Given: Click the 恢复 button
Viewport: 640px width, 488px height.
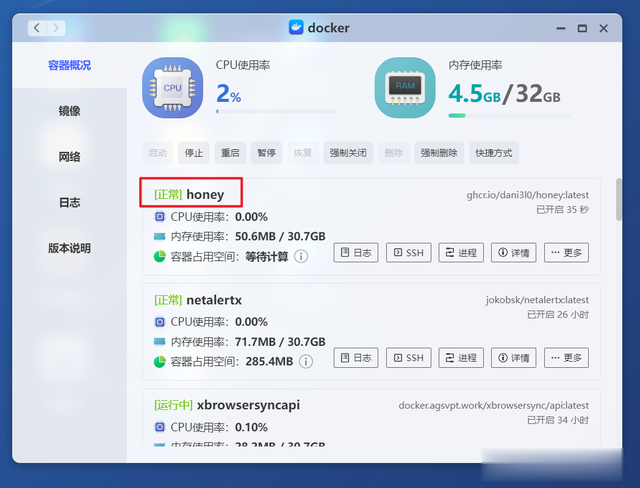Looking at the screenshot, I should coord(303,153).
